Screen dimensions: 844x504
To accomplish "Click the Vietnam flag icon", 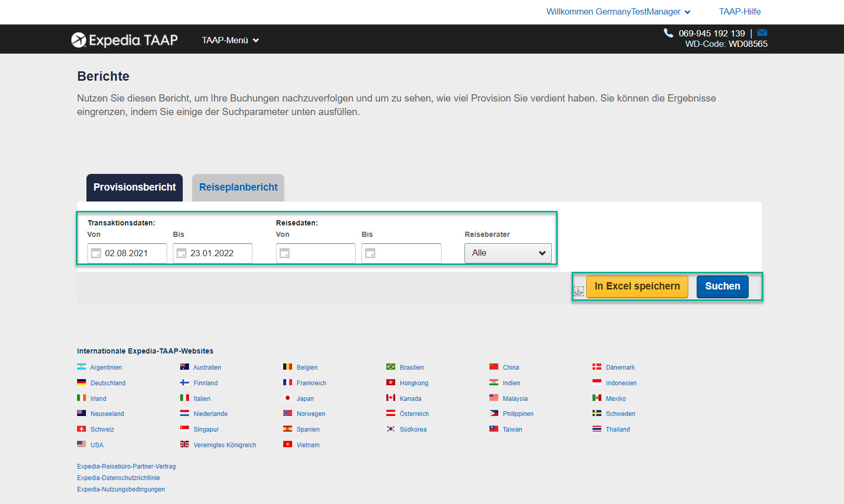I will [287, 444].
